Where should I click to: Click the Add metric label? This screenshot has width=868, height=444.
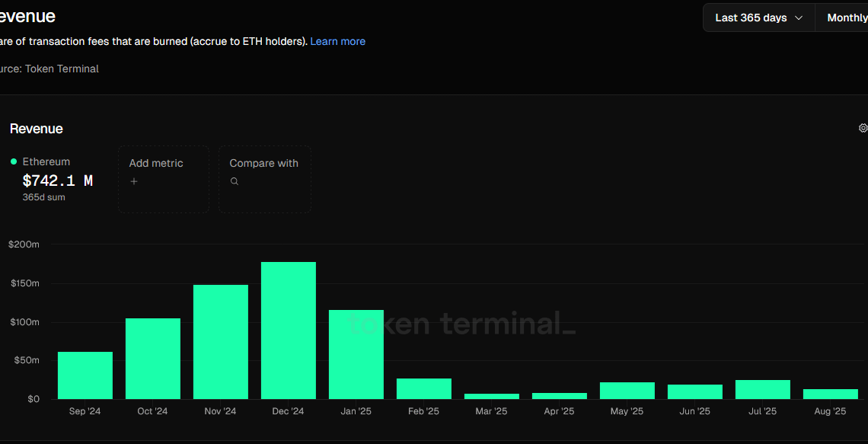tap(156, 163)
